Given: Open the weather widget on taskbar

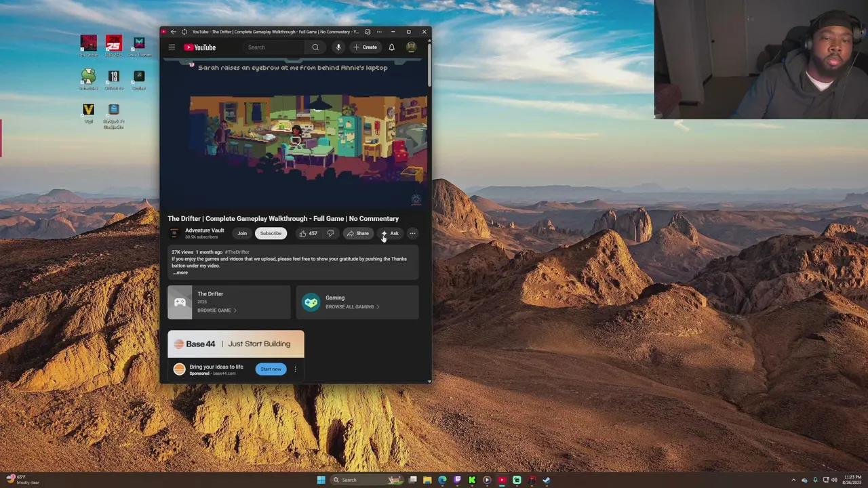Looking at the screenshot, I should click(x=22, y=480).
